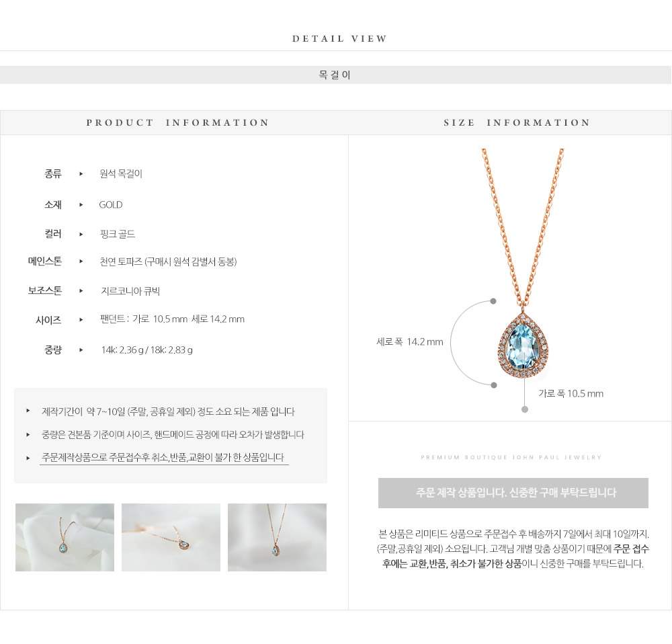672x644 pixels.
Task: Click the arrow bullet next to 컬러
Action: pyautogui.click(x=81, y=234)
